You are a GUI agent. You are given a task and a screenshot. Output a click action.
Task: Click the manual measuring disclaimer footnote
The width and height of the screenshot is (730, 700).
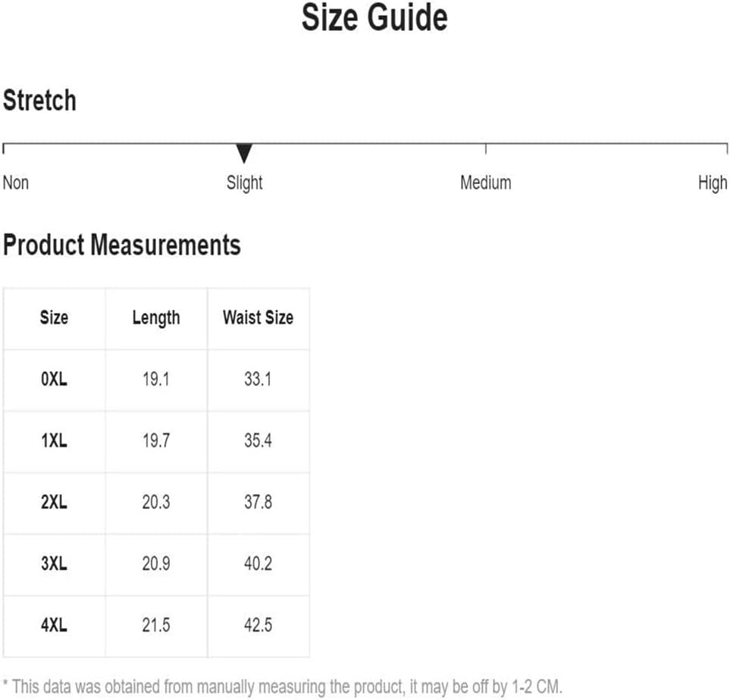(283, 687)
